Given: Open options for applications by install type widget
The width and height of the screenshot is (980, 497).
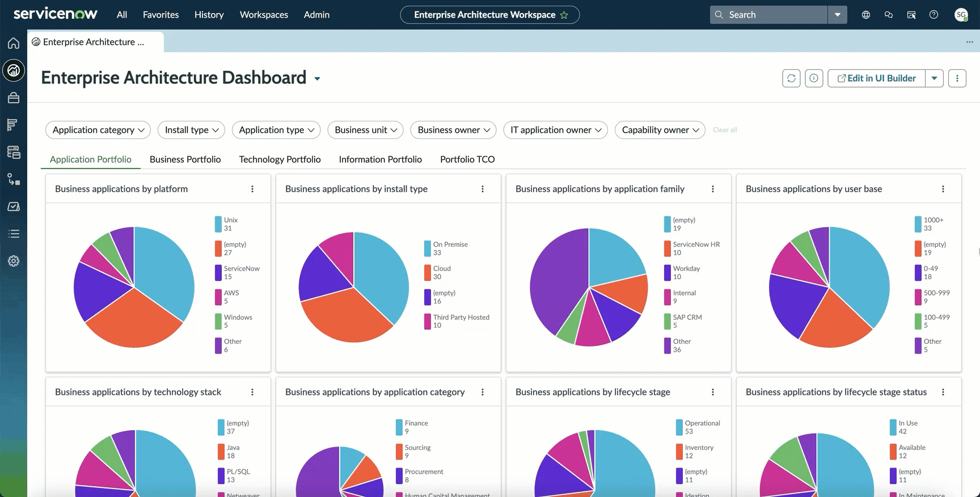Looking at the screenshot, I should coord(483,189).
